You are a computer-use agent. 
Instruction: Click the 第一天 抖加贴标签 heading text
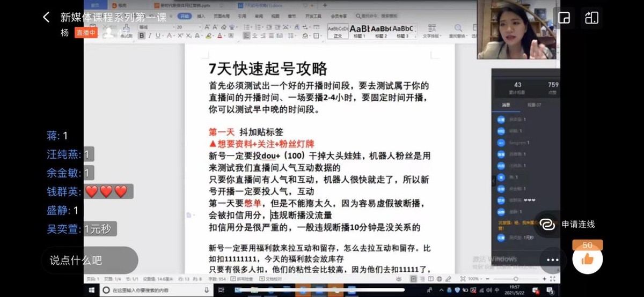point(246,132)
